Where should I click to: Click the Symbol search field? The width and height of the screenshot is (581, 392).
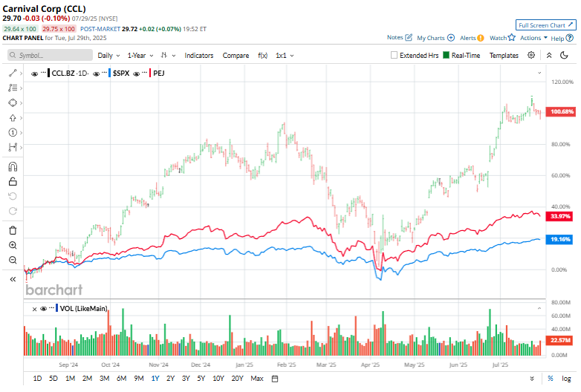(50, 55)
